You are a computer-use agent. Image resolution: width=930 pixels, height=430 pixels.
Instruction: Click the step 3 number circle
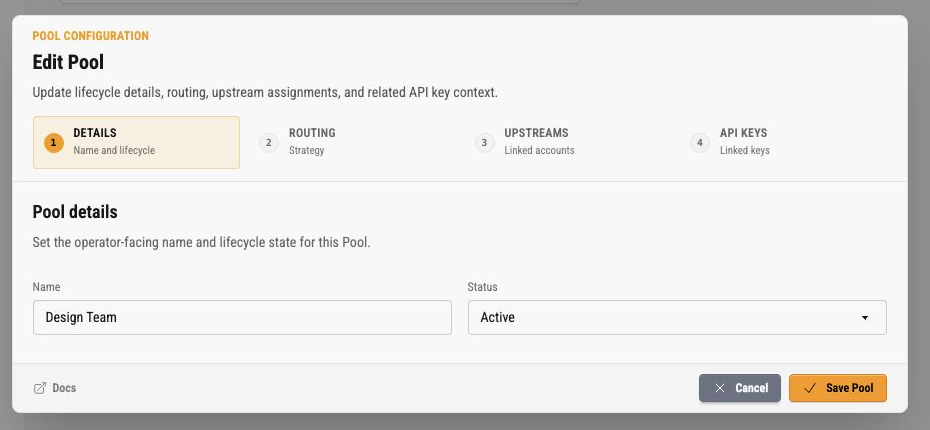click(485, 143)
